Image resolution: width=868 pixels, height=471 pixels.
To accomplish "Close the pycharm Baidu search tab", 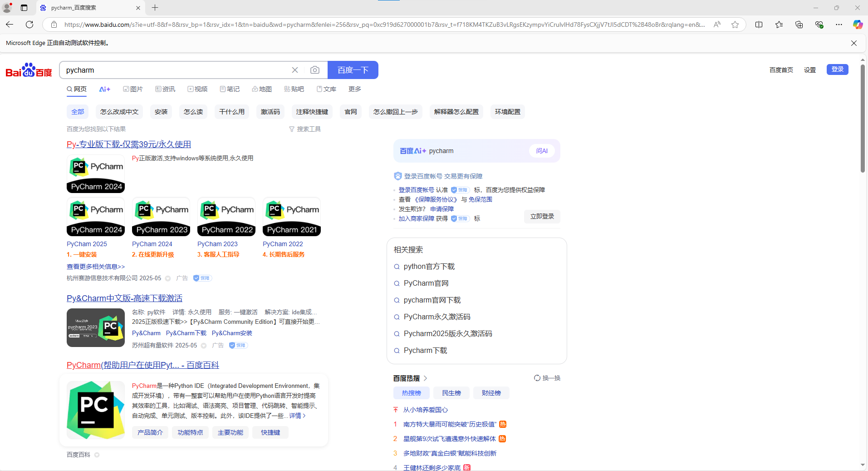I will (x=138, y=8).
